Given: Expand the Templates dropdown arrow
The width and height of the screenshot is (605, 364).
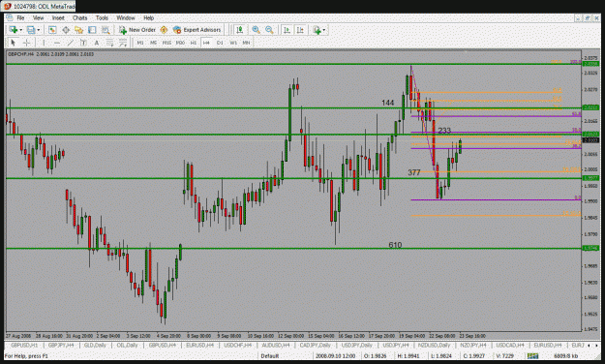Looking at the screenshot, I should 324,30.
